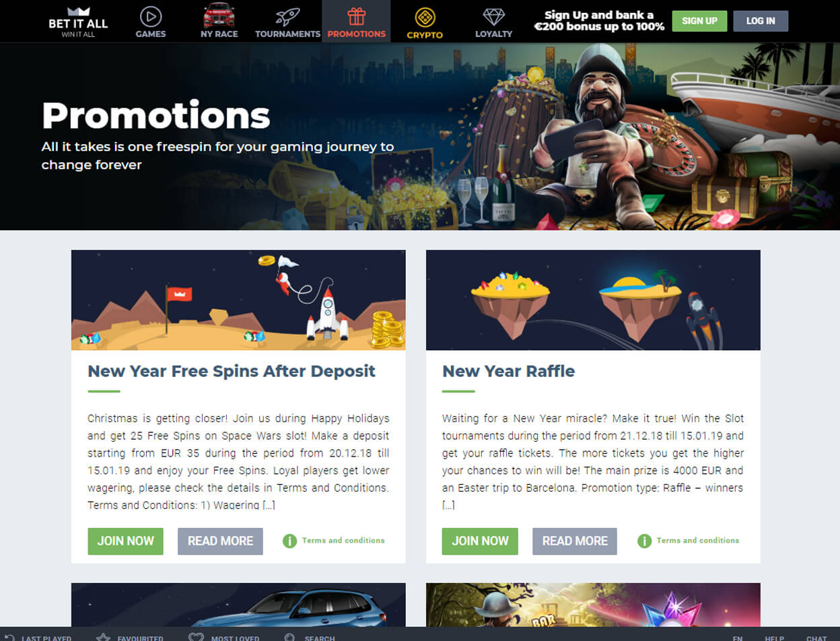840x641 pixels.
Task: Join Now on New Year Raffle
Action: (480, 541)
